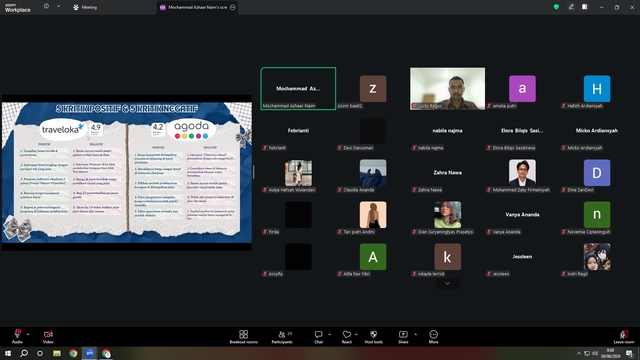
Task: Select Firda's dark video tile
Action: [x=298, y=215]
